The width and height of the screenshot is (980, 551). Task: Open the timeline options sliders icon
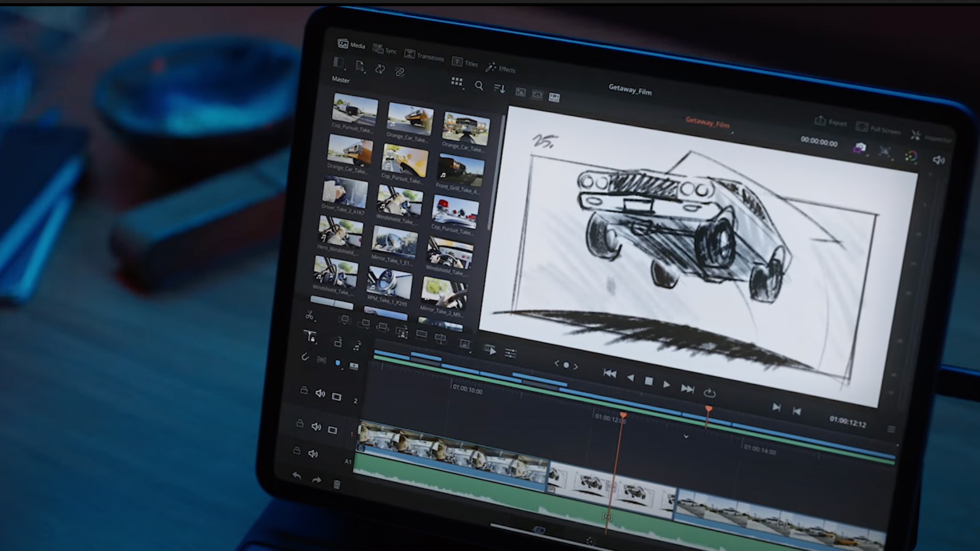pyautogui.click(x=510, y=353)
